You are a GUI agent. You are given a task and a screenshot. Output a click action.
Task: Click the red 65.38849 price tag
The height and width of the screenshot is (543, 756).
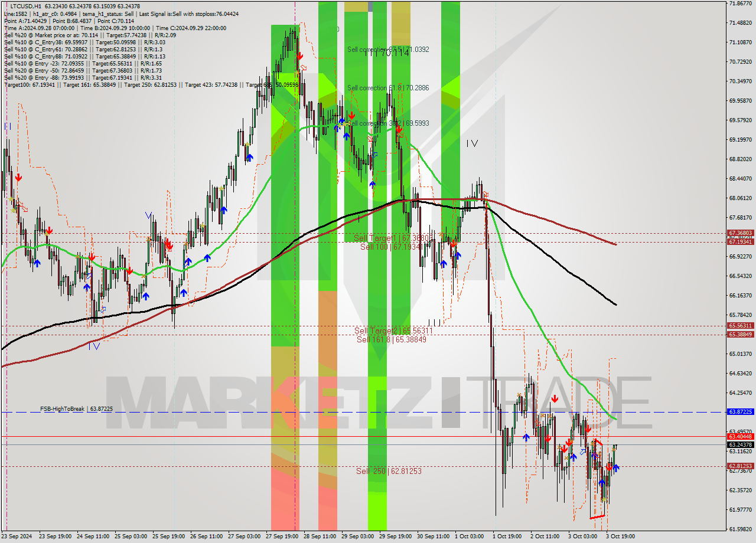tap(740, 334)
